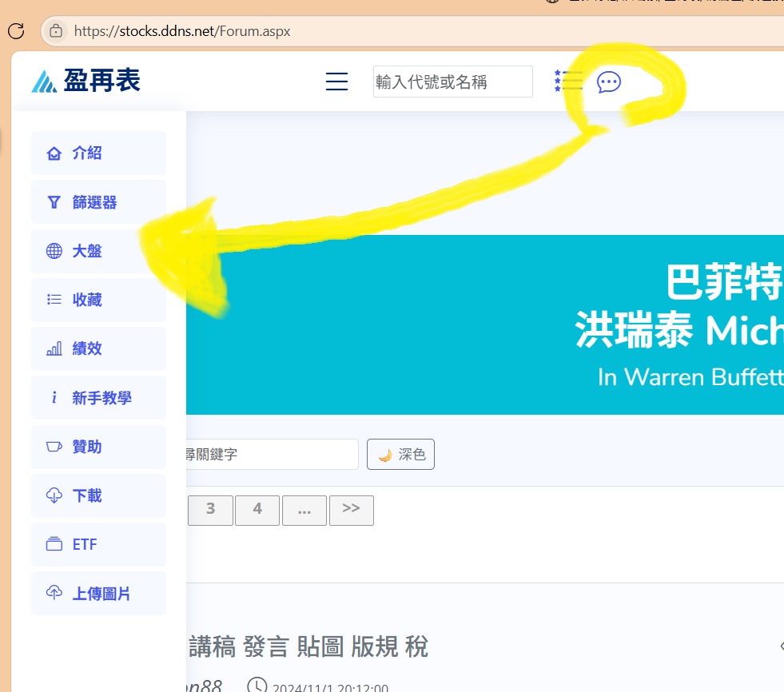Select ETF in the sidebar

pos(98,544)
